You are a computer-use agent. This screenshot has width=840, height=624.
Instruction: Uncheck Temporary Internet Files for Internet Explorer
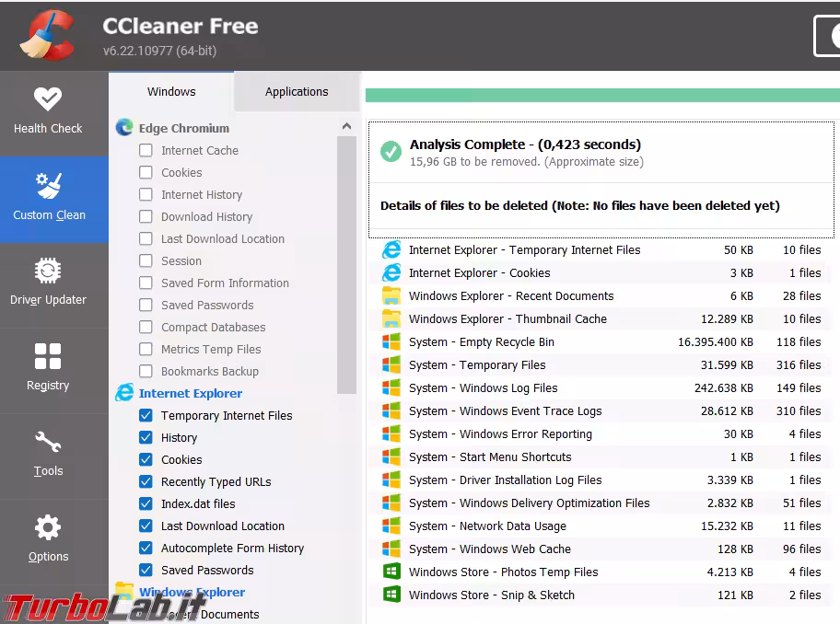(x=146, y=415)
